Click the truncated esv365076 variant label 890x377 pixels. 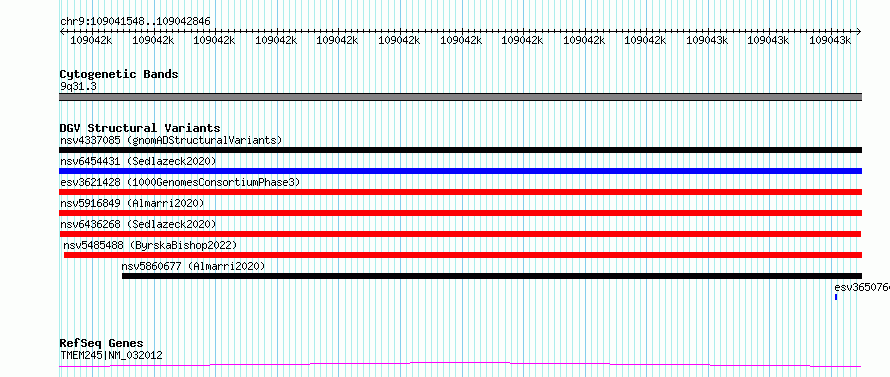[862, 287]
